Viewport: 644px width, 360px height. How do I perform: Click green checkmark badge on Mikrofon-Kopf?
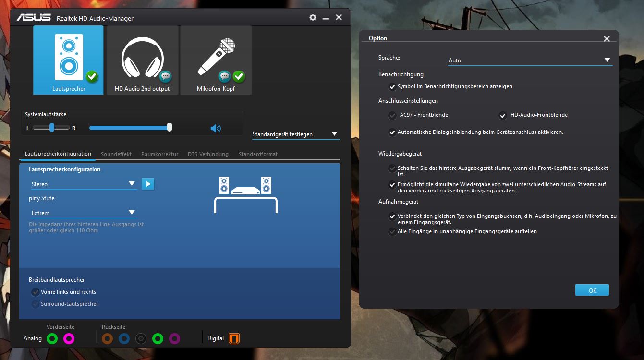coord(239,76)
